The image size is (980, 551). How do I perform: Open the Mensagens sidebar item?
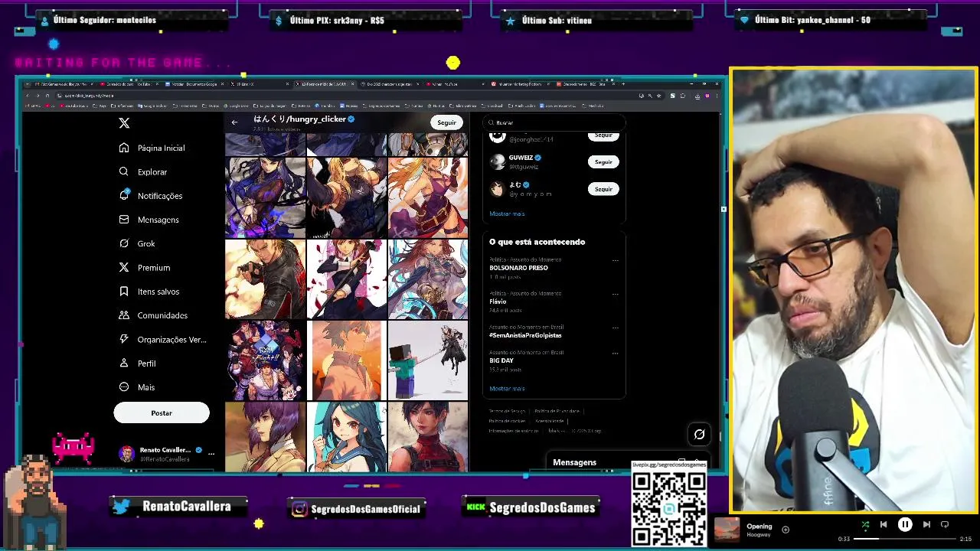tap(149, 220)
